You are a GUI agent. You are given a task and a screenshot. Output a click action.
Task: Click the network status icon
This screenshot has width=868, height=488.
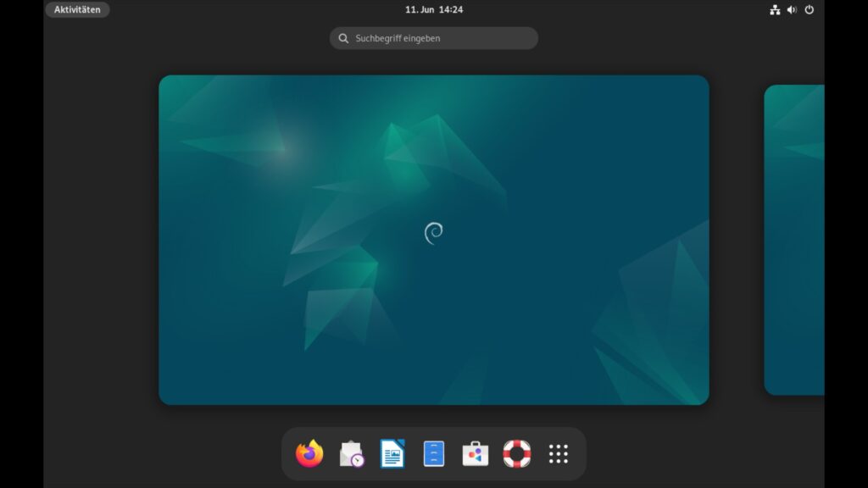tap(775, 9)
